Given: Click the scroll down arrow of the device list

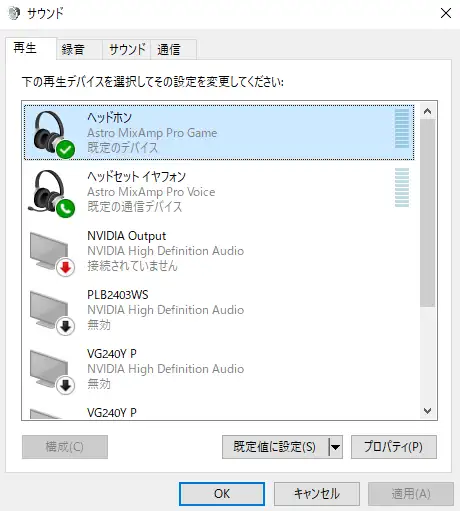Looking at the screenshot, I should 427,411.
